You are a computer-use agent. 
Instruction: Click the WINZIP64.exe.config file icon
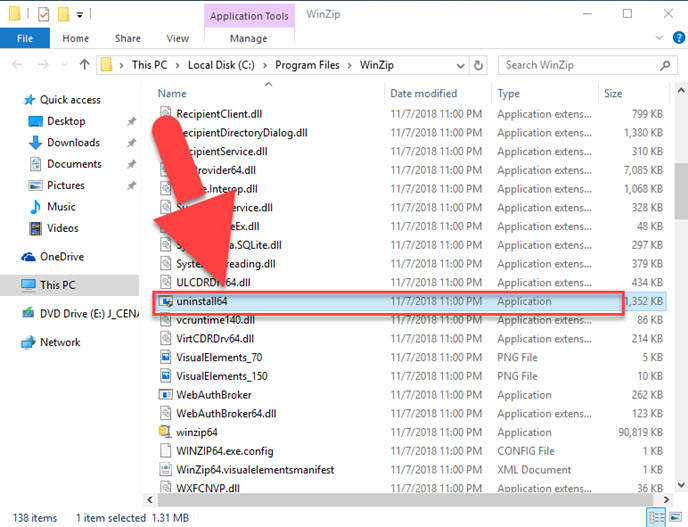[165, 451]
